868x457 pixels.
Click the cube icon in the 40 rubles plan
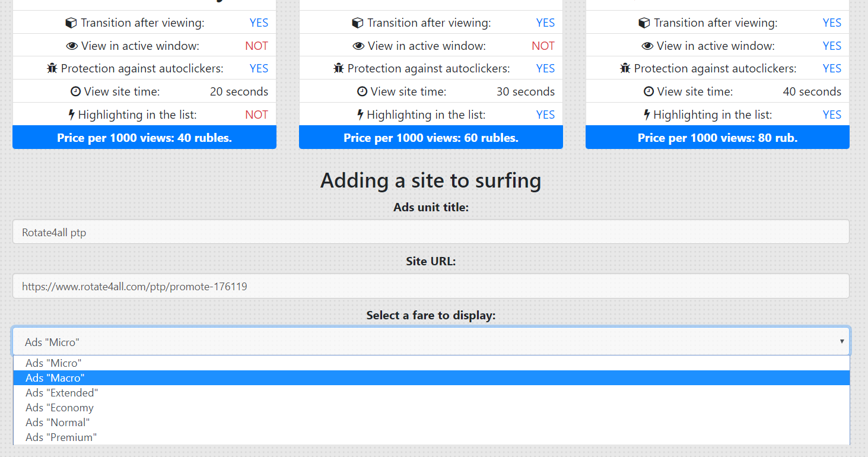[71, 23]
